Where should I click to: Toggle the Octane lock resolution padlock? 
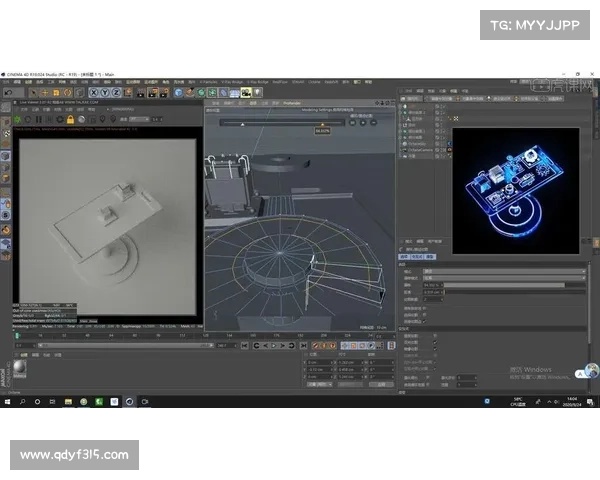70,119
